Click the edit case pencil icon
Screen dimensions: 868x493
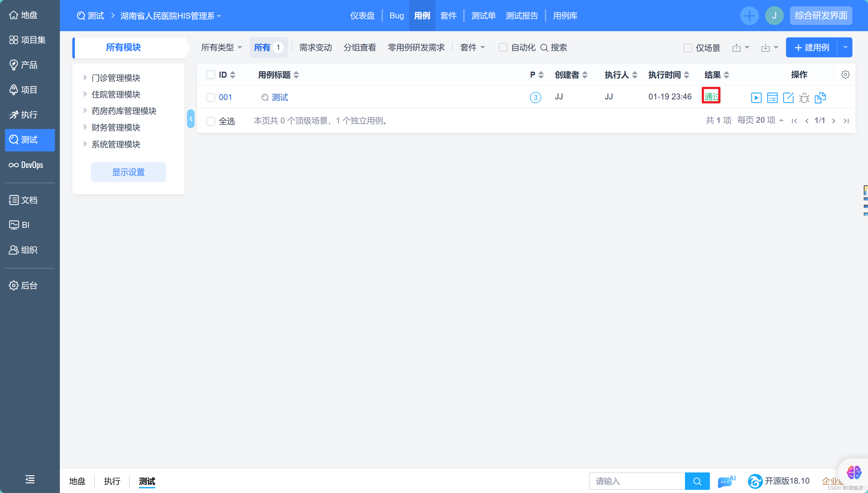pyautogui.click(x=788, y=98)
